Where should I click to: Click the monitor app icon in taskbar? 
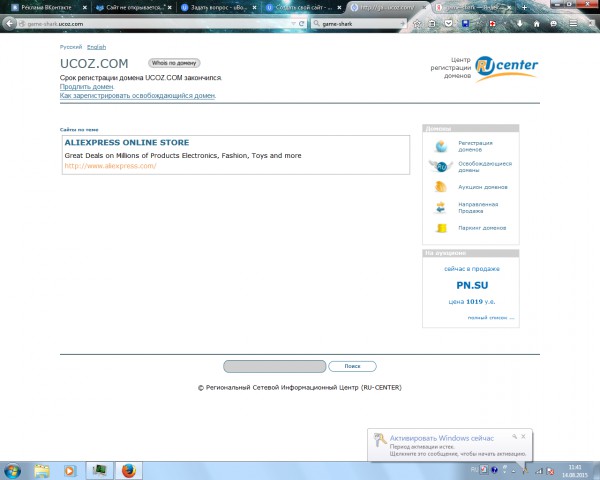tap(99, 470)
